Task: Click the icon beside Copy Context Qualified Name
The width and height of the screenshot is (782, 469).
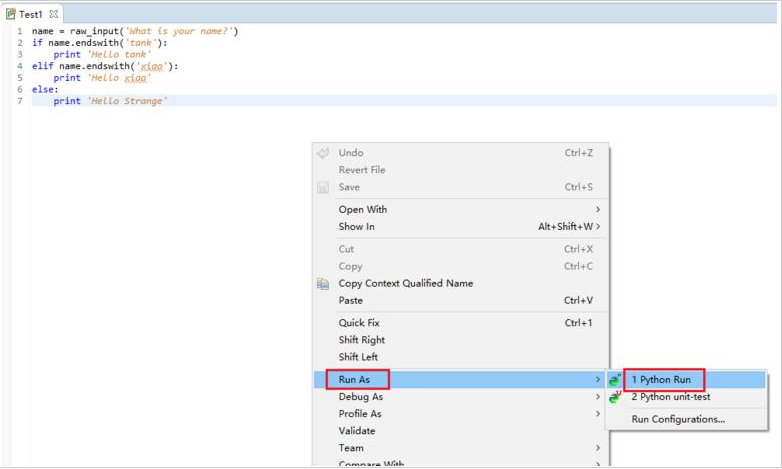Action: click(323, 284)
